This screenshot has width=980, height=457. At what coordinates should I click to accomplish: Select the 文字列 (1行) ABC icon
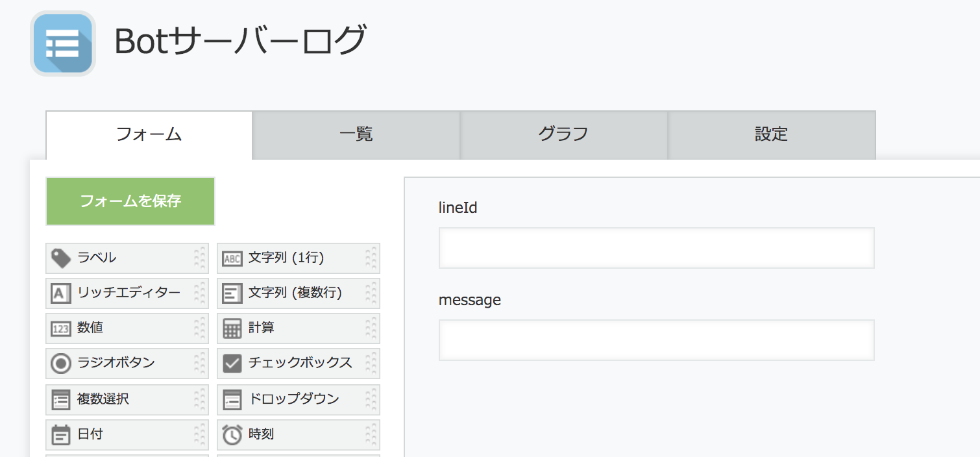coord(232,259)
